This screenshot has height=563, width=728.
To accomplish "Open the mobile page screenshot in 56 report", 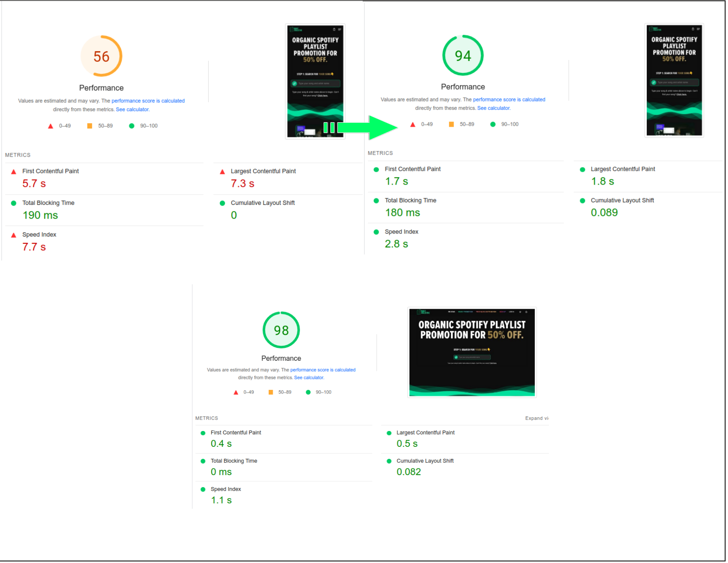I will click(x=315, y=81).
